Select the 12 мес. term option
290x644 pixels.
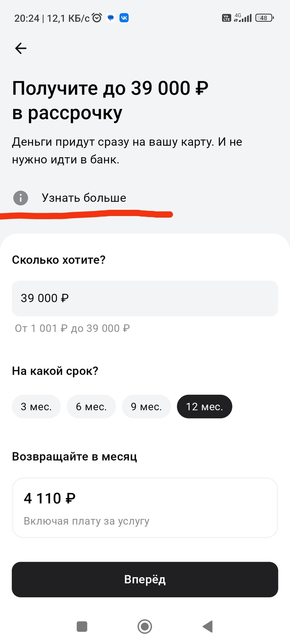pos(204,406)
